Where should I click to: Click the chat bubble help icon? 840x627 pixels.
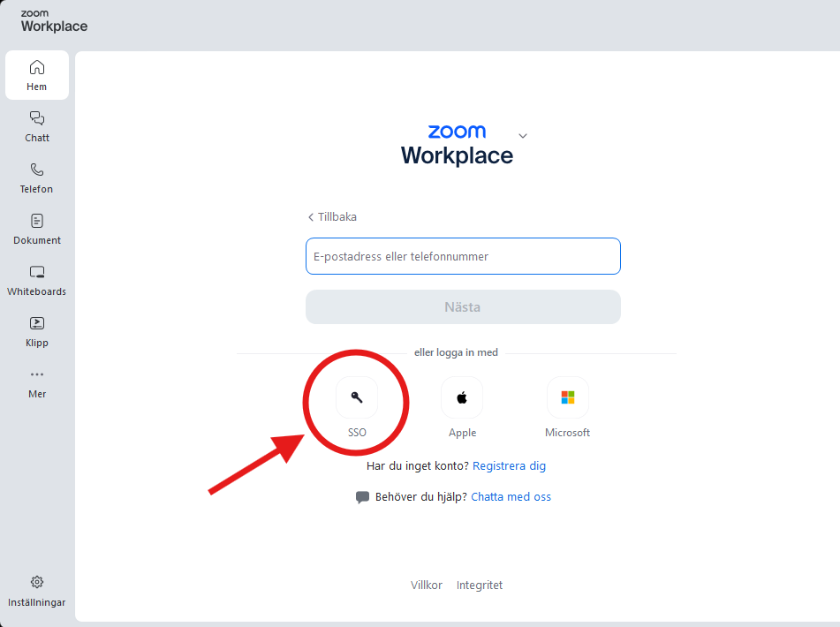[363, 497]
